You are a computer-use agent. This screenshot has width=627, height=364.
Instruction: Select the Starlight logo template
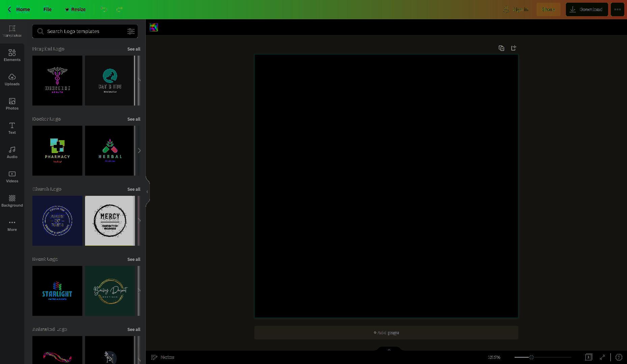coord(57,291)
